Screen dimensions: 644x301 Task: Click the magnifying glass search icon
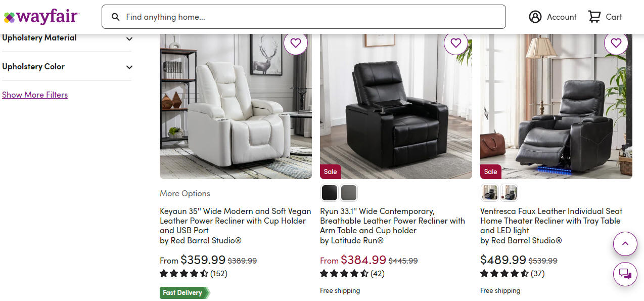pos(116,17)
